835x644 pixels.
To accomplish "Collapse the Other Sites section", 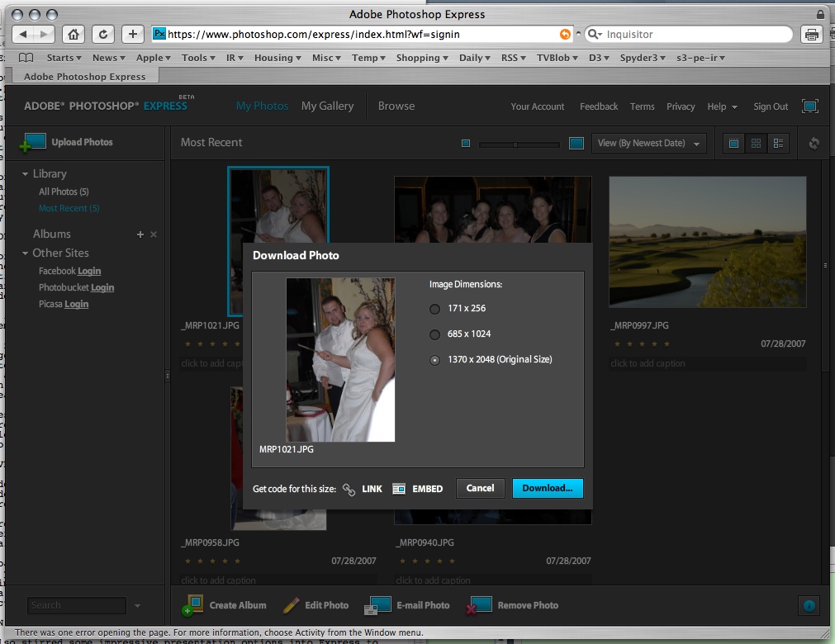I will click(x=25, y=253).
